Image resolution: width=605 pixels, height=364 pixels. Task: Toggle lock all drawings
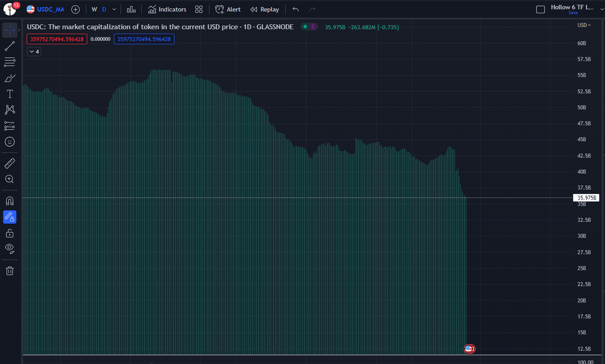10,233
